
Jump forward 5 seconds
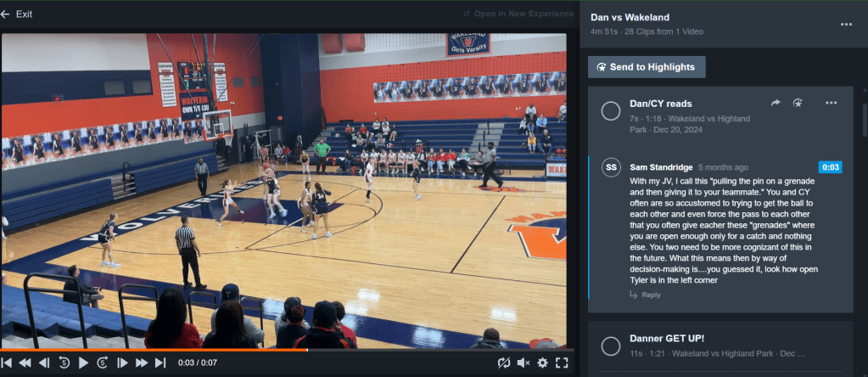[x=103, y=363]
